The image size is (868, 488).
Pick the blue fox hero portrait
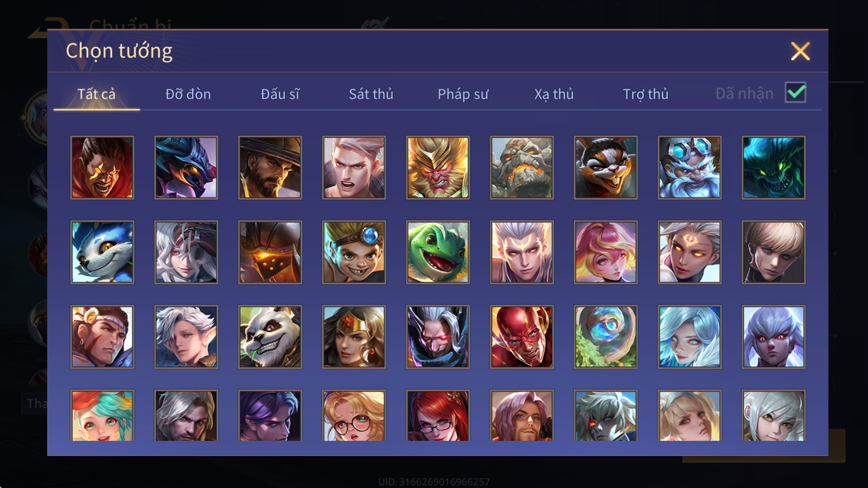102,252
